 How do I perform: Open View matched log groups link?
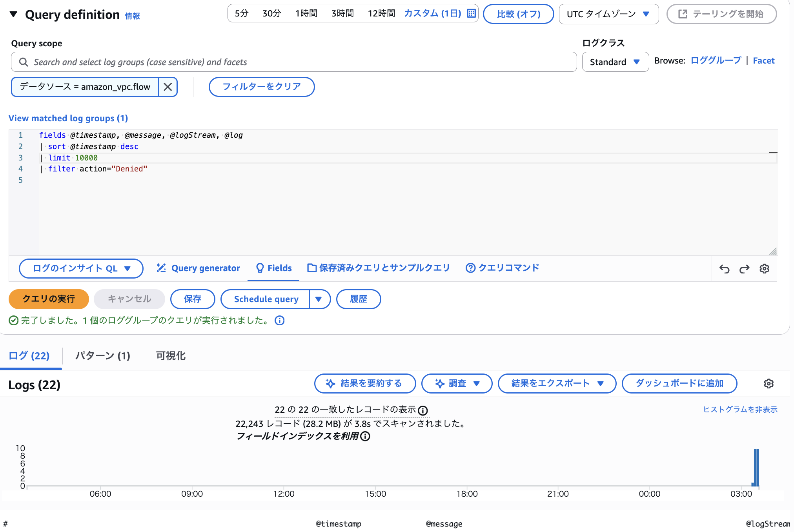[x=67, y=118]
